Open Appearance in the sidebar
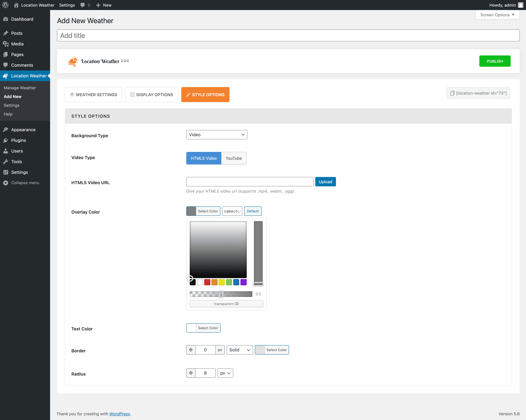526x420 pixels. 25,130
